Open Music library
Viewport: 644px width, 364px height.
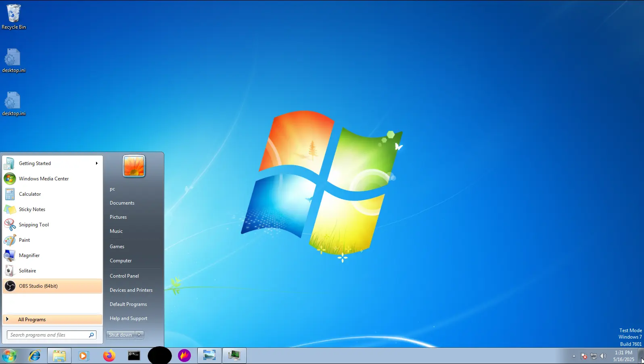pos(134,231)
